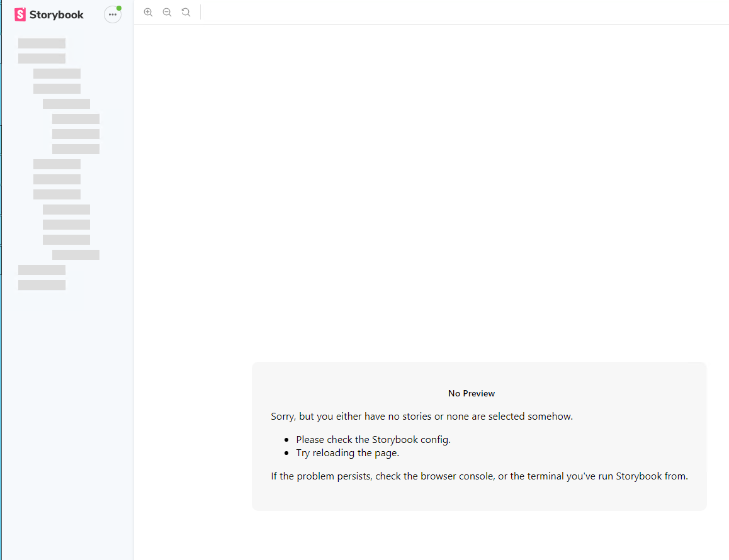729x560 pixels.
Task: Click the topmost skeleton placeholder bar in sidebar
Action: [42, 43]
